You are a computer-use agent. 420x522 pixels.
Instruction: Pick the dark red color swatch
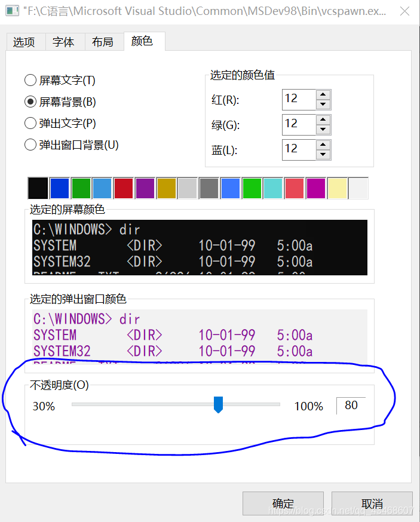click(x=124, y=188)
